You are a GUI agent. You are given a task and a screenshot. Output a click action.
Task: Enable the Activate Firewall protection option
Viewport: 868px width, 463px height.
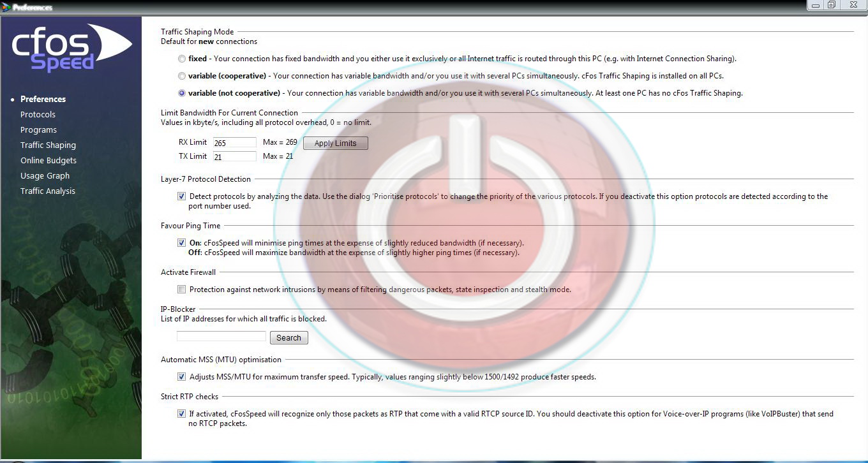pos(181,289)
